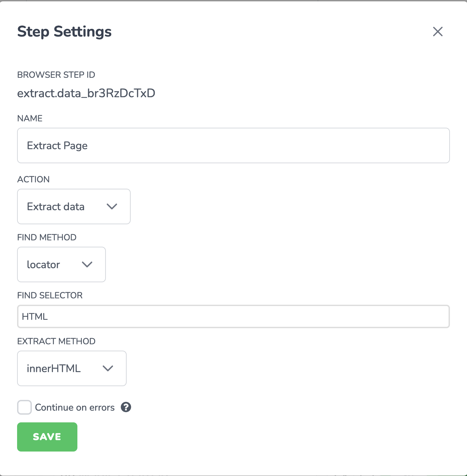This screenshot has width=467, height=476.
Task: Expand the Find Method dropdown showing locator
Action: tap(61, 264)
